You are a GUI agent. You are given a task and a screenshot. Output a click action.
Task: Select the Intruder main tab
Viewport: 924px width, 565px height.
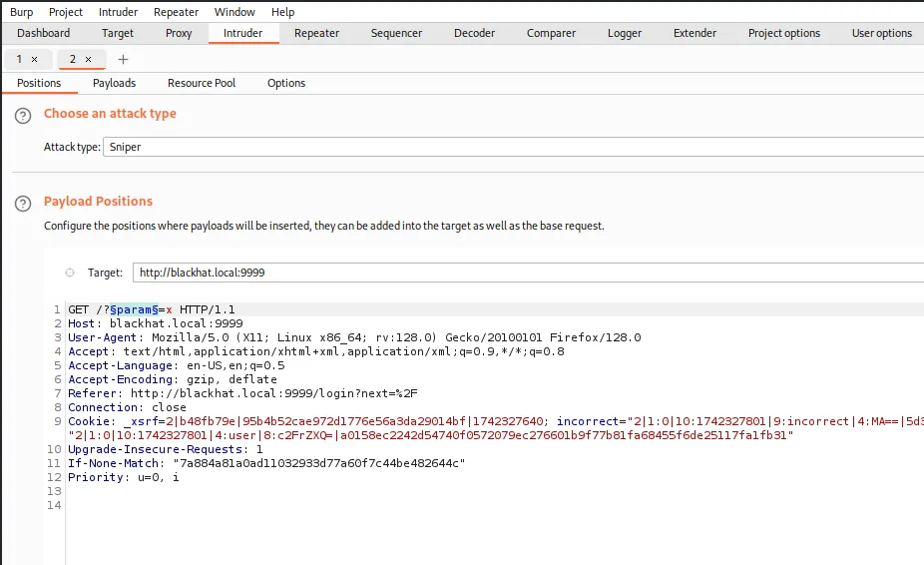click(x=242, y=33)
